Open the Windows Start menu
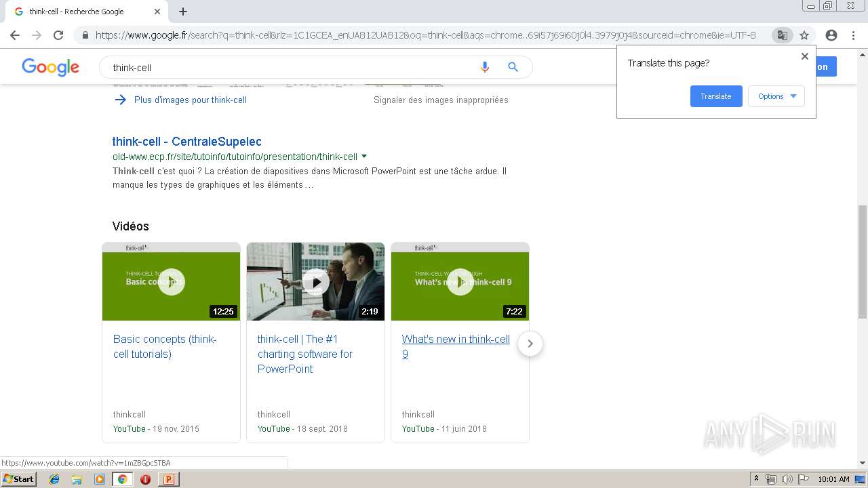This screenshot has width=868, height=488. [x=19, y=479]
